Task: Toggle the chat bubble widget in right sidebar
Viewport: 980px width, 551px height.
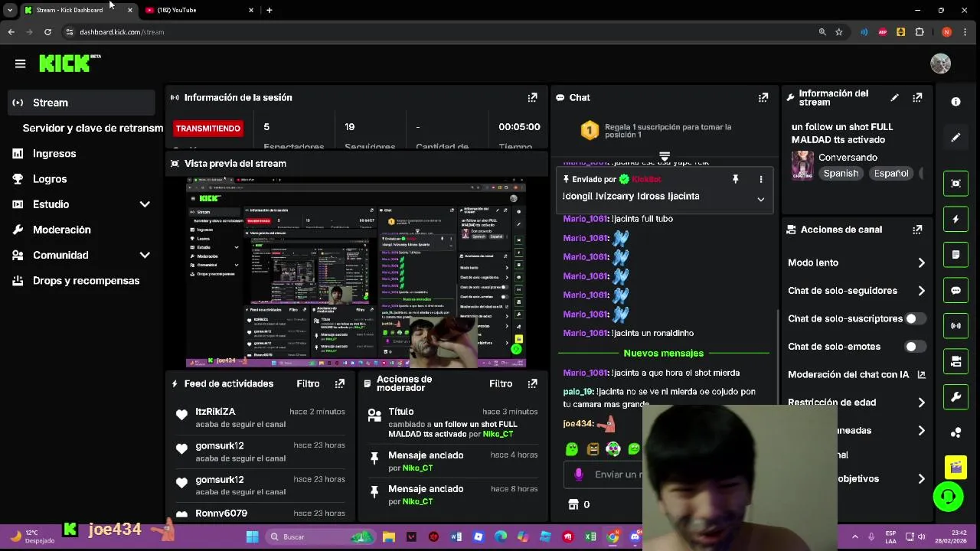Action: [x=955, y=291]
